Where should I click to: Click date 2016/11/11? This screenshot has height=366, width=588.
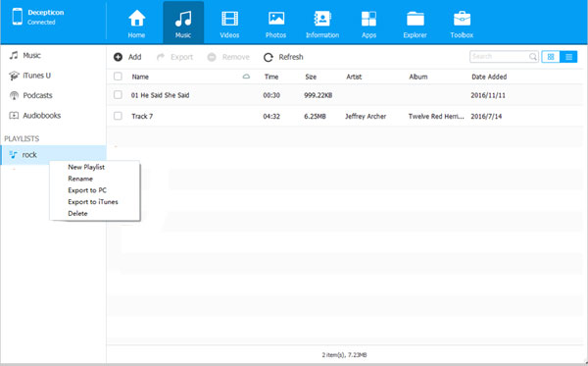point(488,95)
